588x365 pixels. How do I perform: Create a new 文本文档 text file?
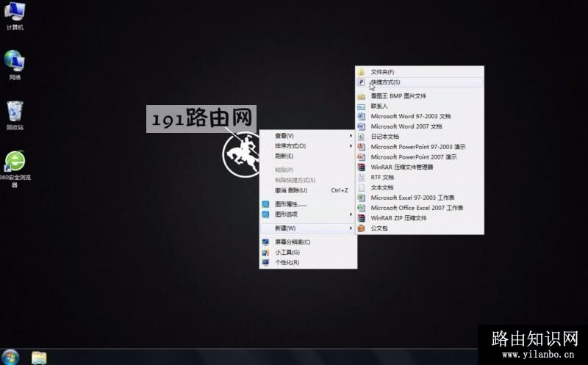tap(419, 187)
